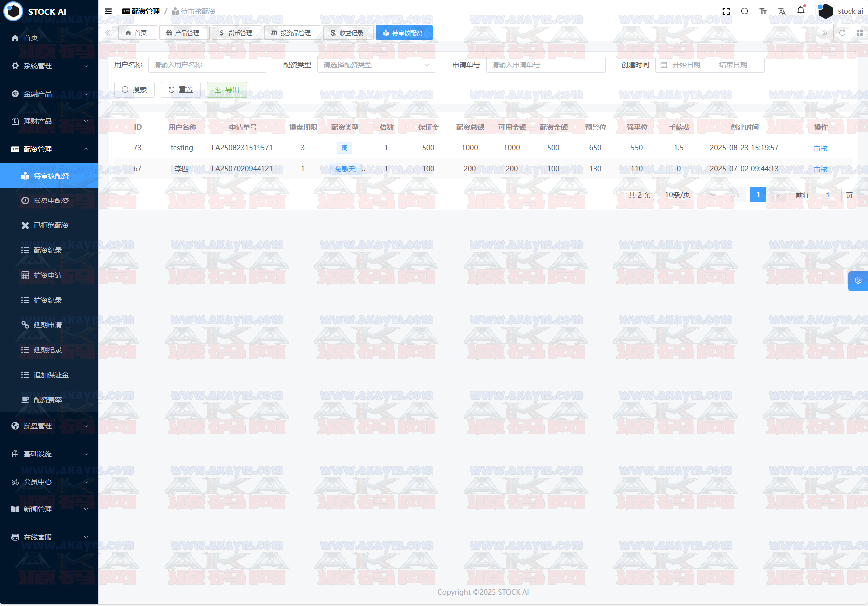Click the 搜索 button
Viewport: 868px width, 606px height.
tap(134, 90)
